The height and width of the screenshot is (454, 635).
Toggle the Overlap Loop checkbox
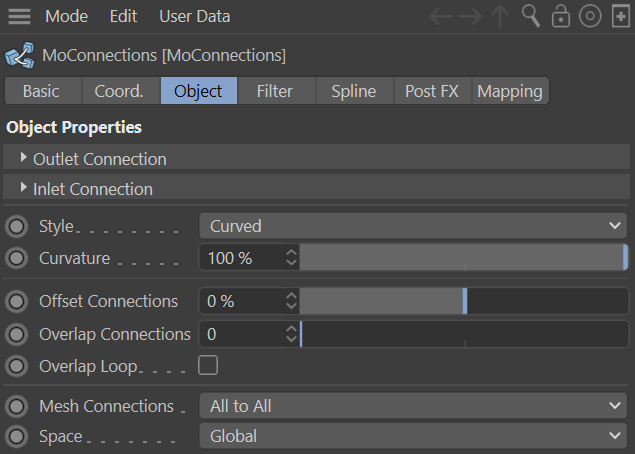point(208,365)
